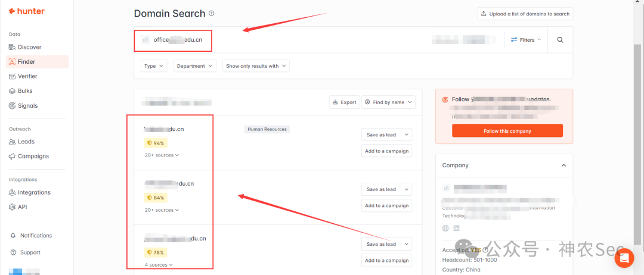The height and width of the screenshot is (275, 644).
Task: Expand 4 sources under 78% result
Action: pos(159,265)
